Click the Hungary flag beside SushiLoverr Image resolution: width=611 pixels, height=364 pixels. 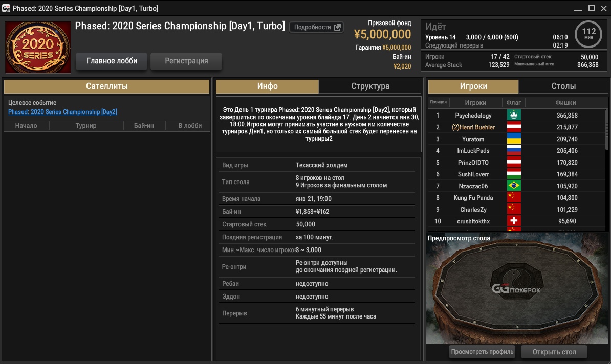tap(513, 174)
